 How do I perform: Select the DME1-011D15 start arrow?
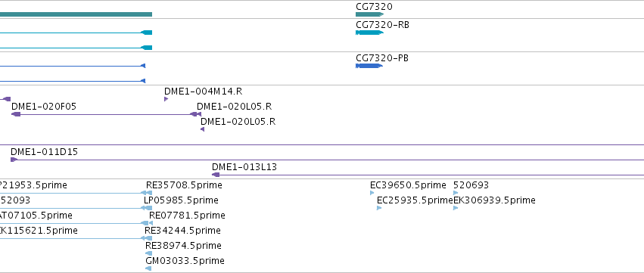(x=14, y=160)
